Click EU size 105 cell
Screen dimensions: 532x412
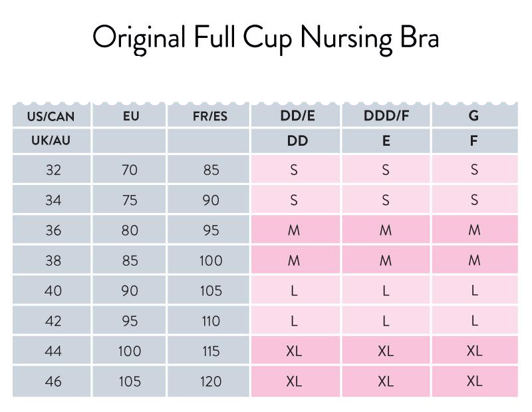point(129,381)
